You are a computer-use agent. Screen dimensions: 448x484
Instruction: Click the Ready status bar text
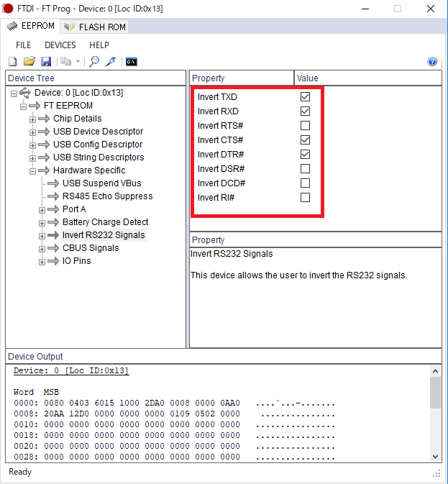pyautogui.click(x=20, y=472)
